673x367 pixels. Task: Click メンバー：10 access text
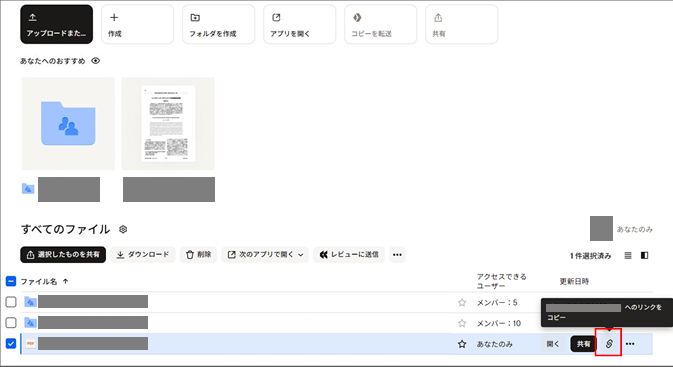[499, 323]
